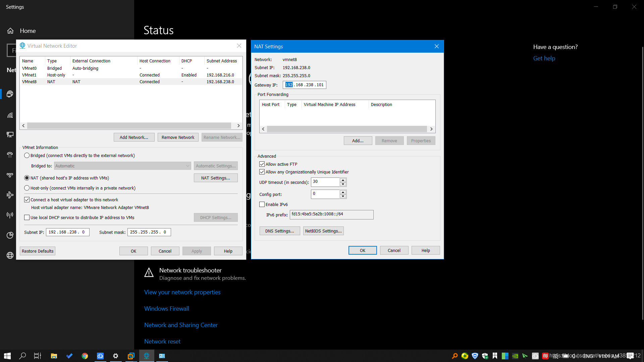Viewport: 644px width, 362px height.
Task: Select Bridged network mode radio button
Action: (27, 156)
